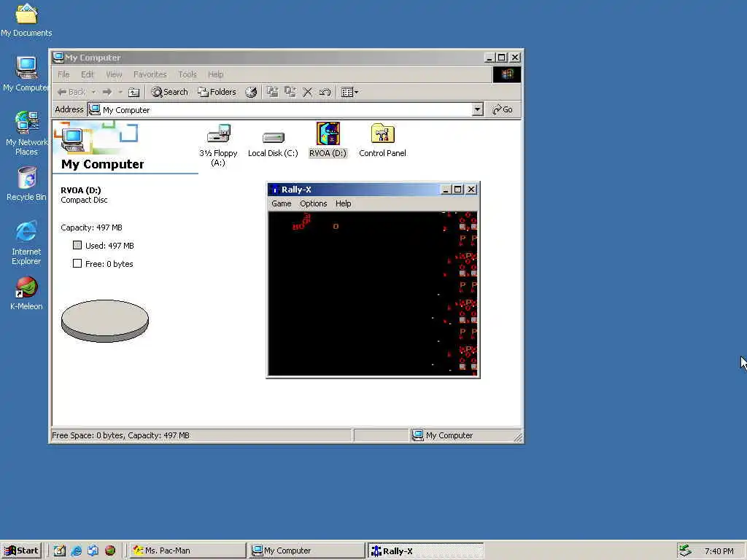Open the File menu in My Computer
Screen dimensions: 747x560
[x=63, y=74]
